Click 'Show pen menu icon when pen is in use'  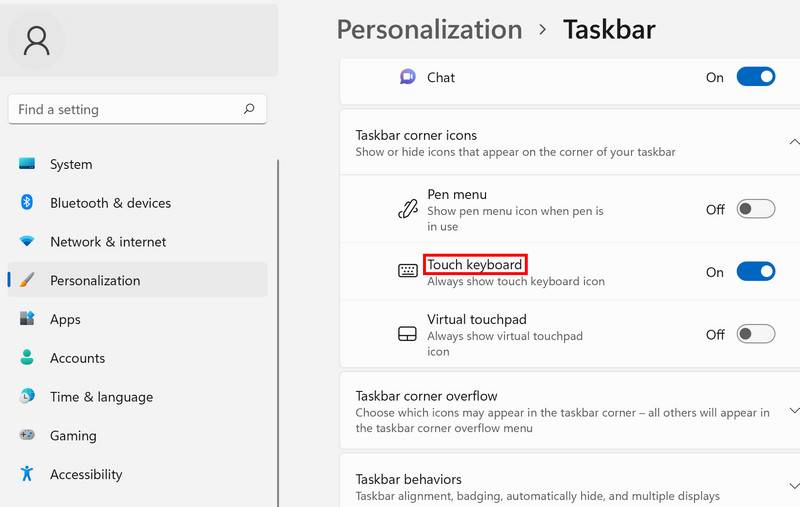coord(515,218)
